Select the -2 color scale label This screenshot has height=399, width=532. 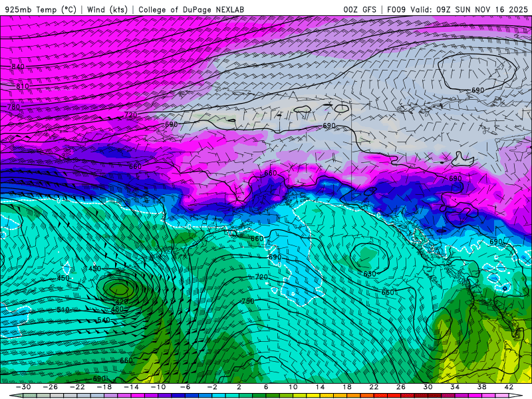coord(212,387)
